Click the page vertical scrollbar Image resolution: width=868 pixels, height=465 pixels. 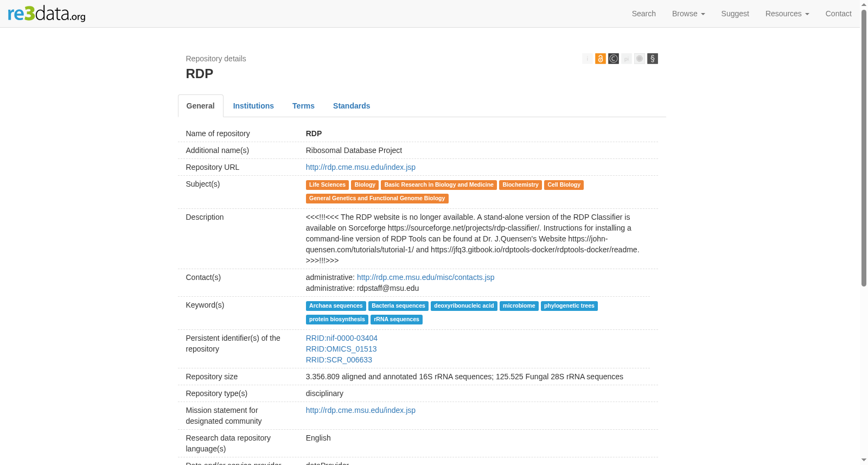[x=864, y=148]
